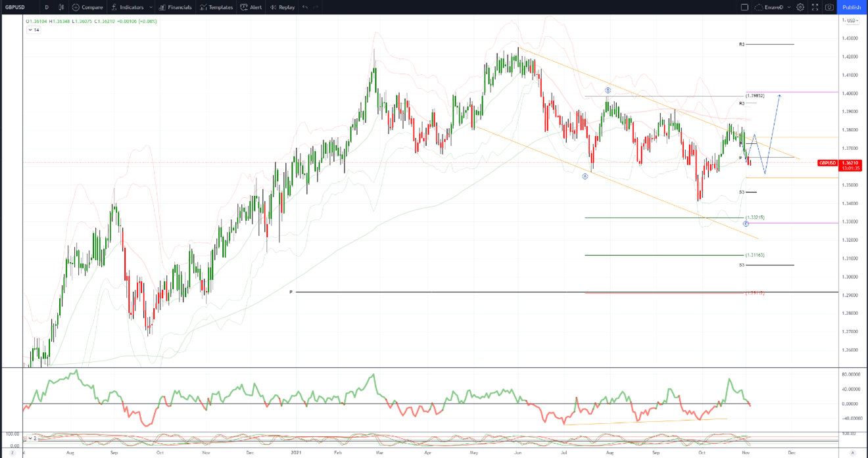Click the Compare button
Screen dimensions: 868x458
tap(87, 7)
